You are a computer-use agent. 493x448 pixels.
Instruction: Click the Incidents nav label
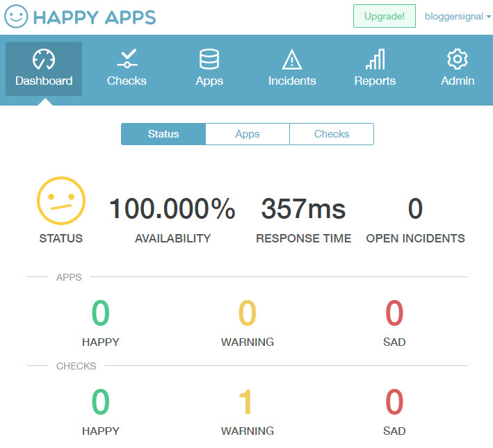(x=292, y=81)
